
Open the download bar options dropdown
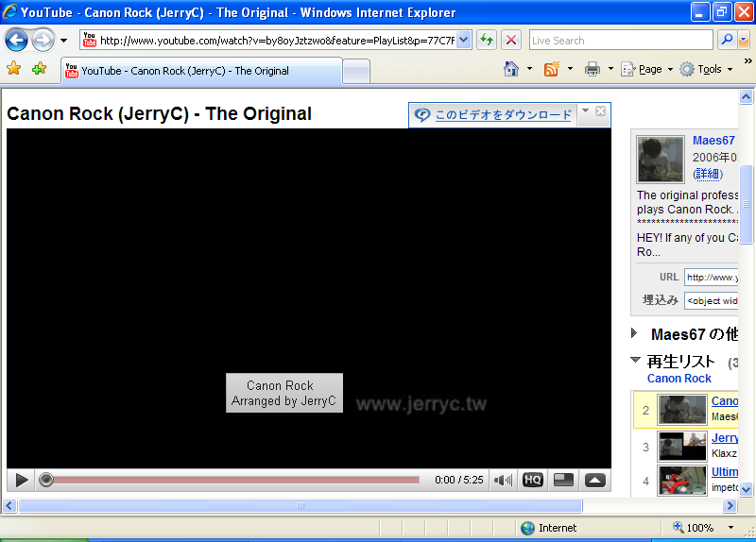[x=585, y=111]
